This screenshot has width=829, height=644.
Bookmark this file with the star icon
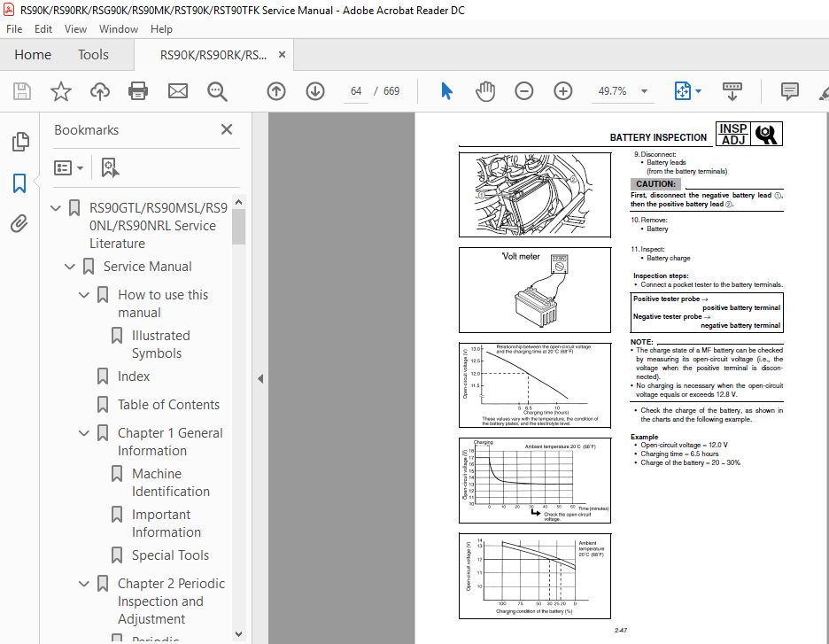[61, 91]
